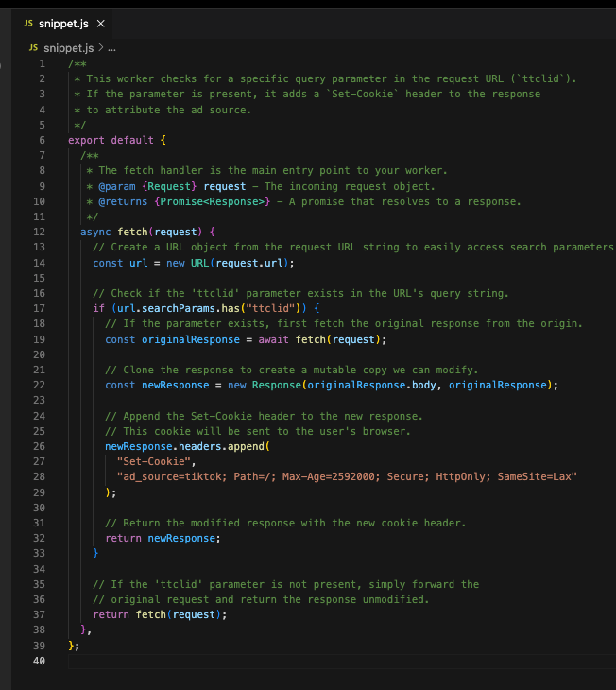Image resolution: width=616 pixels, height=690 pixels.
Task: Click the closing '};' on line 39
Action: (x=74, y=646)
